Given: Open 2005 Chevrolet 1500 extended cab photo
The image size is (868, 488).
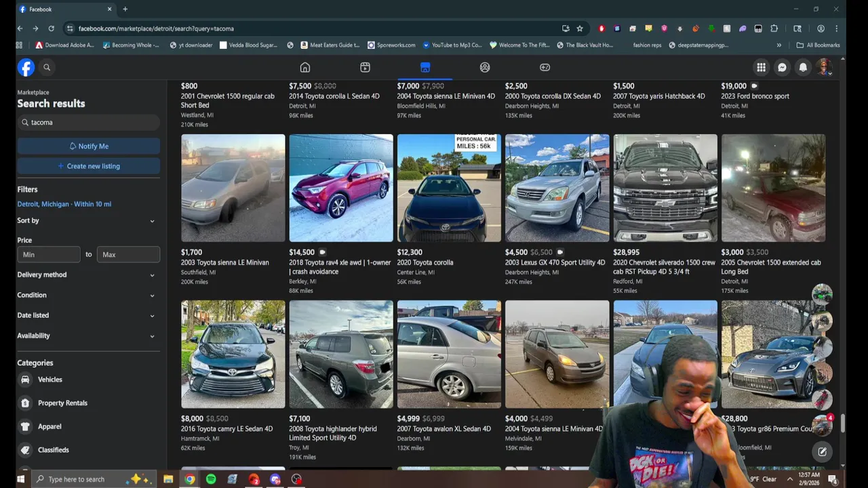Looking at the screenshot, I should 773,188.
